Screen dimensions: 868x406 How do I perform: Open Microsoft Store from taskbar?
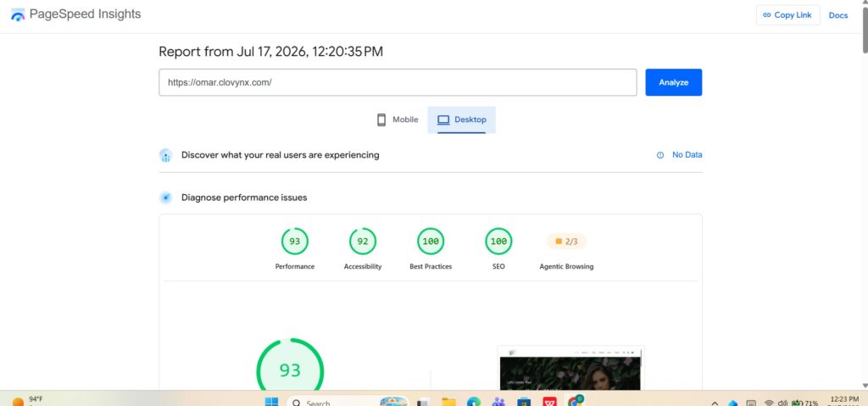click(524, 402)
